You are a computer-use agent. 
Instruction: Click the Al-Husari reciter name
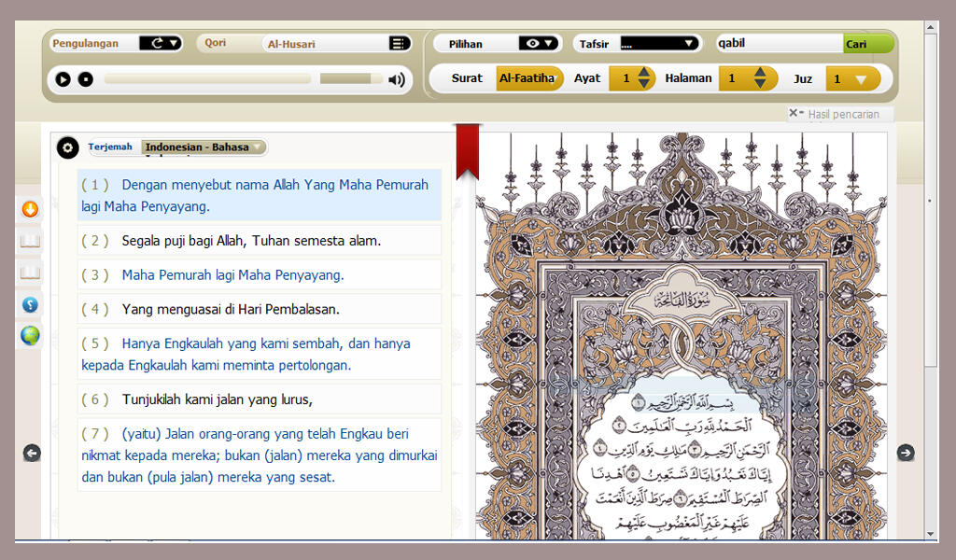coord(291,44)
